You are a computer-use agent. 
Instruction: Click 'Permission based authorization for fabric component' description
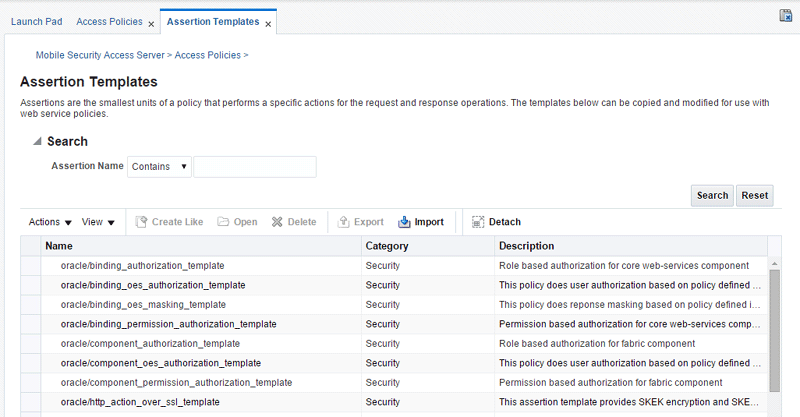(611, 382)
